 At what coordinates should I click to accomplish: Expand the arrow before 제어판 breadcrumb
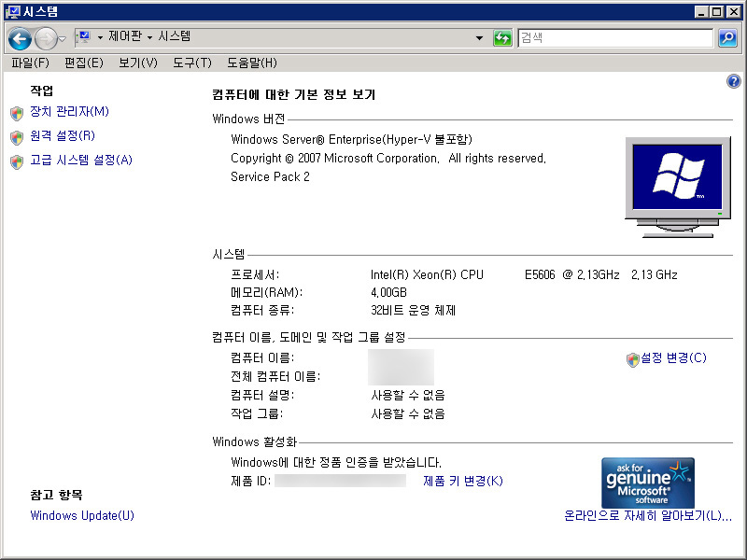(x=100, y=37)
